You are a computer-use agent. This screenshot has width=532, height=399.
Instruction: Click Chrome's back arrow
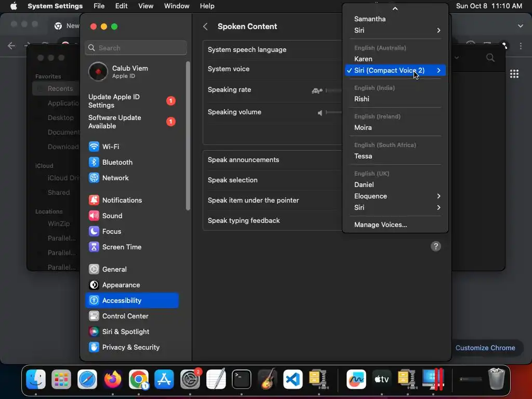click(x=11, y=46)
